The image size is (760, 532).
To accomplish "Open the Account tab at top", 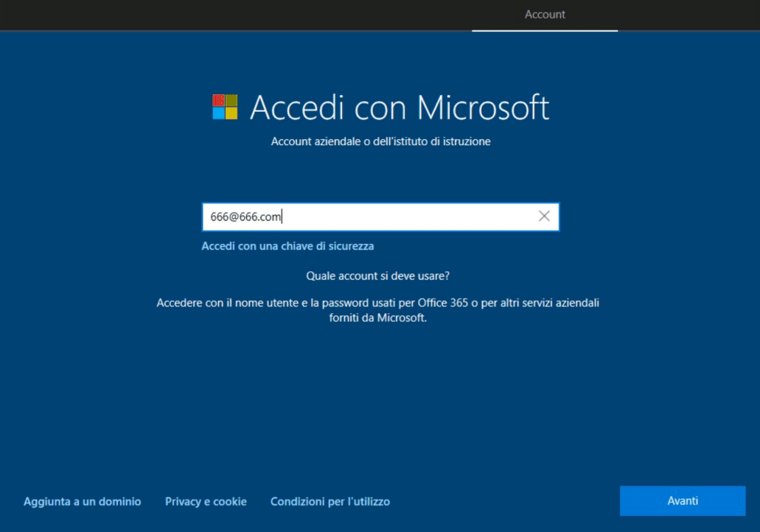I will tap(545, 14).
